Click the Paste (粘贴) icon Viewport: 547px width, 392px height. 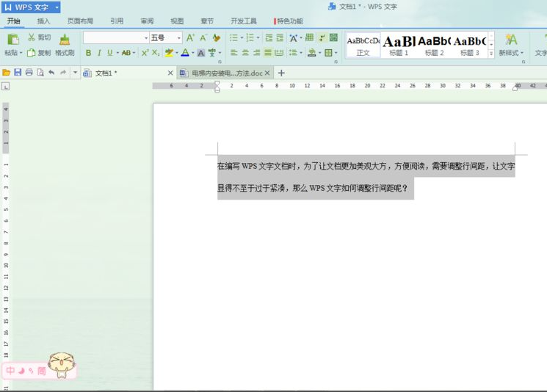click(13, 39)
